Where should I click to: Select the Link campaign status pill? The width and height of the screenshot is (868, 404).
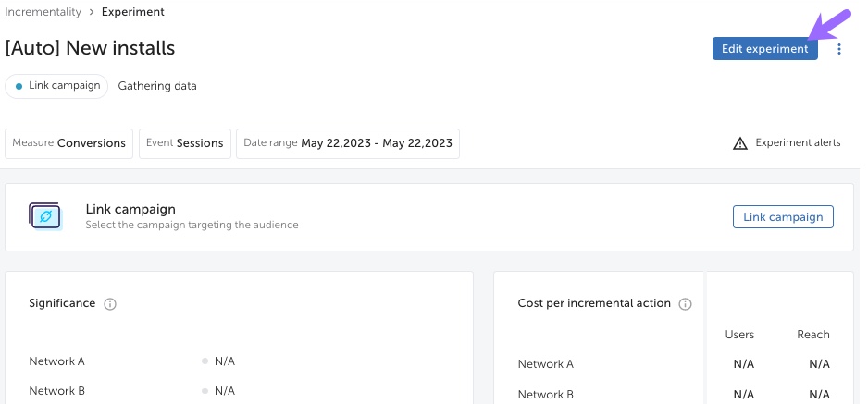(56, 86)
